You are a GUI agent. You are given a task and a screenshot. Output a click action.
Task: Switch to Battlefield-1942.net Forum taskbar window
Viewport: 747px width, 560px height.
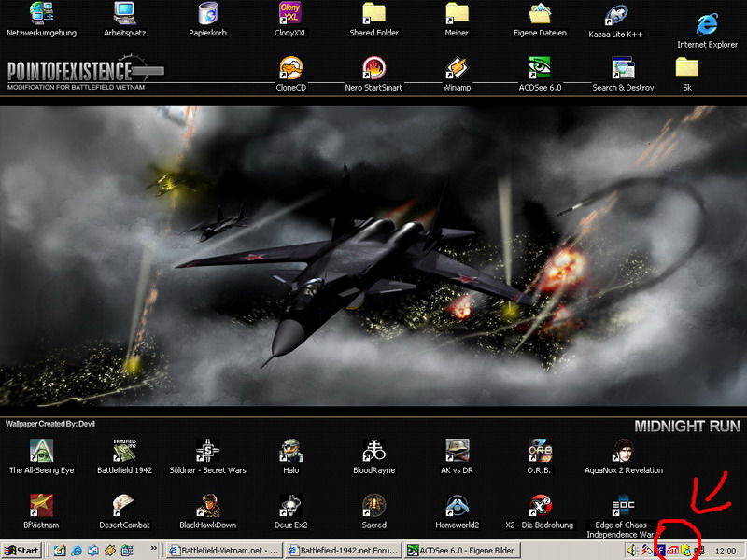[x=344, y=551]
